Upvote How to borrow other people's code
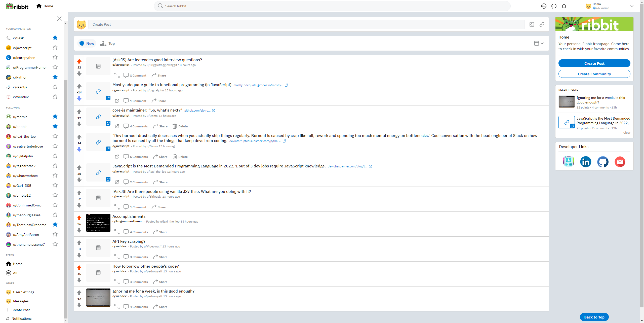The image size is (644, 323). click(x=79, y=268)
